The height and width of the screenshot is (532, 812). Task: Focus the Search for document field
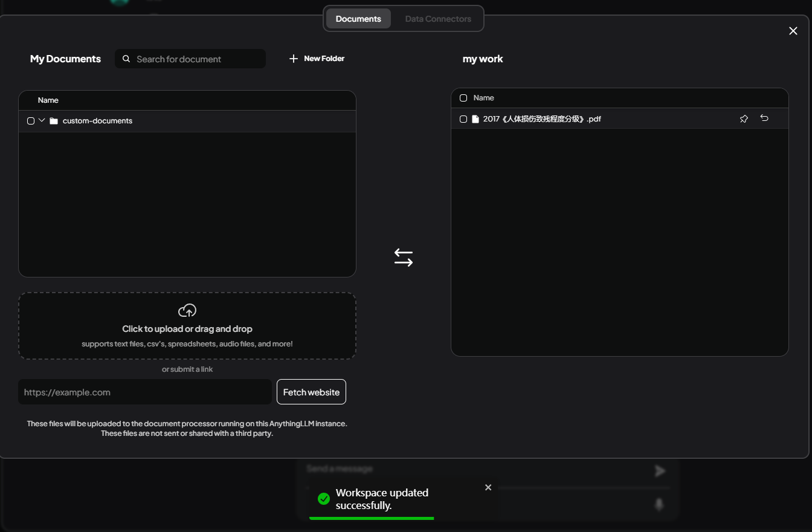click(x=190, y=59)
